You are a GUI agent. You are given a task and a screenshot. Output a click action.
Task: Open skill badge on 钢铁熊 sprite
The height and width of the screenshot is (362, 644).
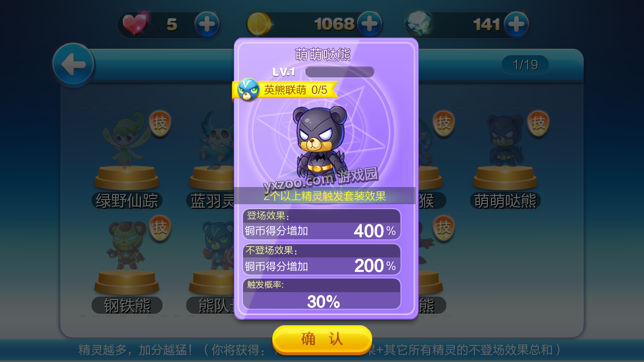tap(160, 228)
